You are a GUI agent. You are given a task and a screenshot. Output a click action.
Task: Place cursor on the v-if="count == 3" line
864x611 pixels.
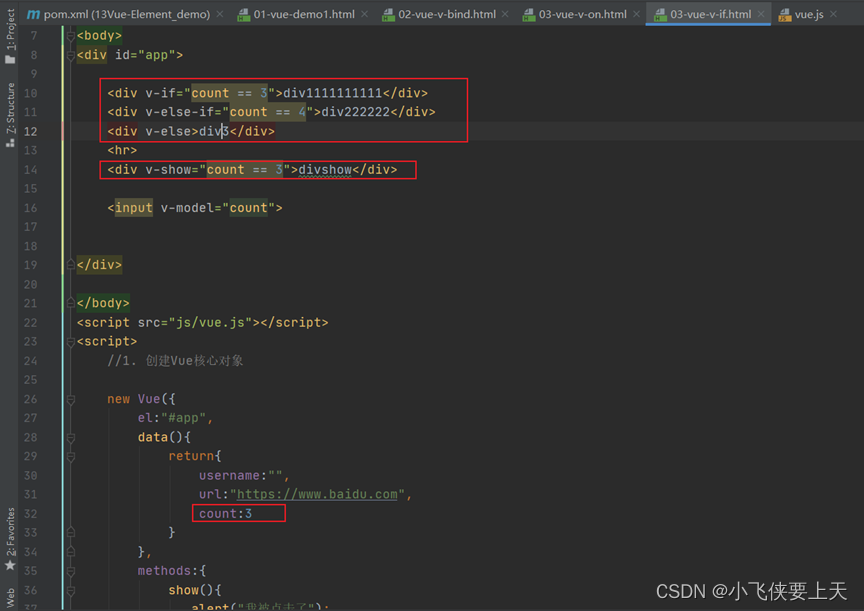point(267,93)
